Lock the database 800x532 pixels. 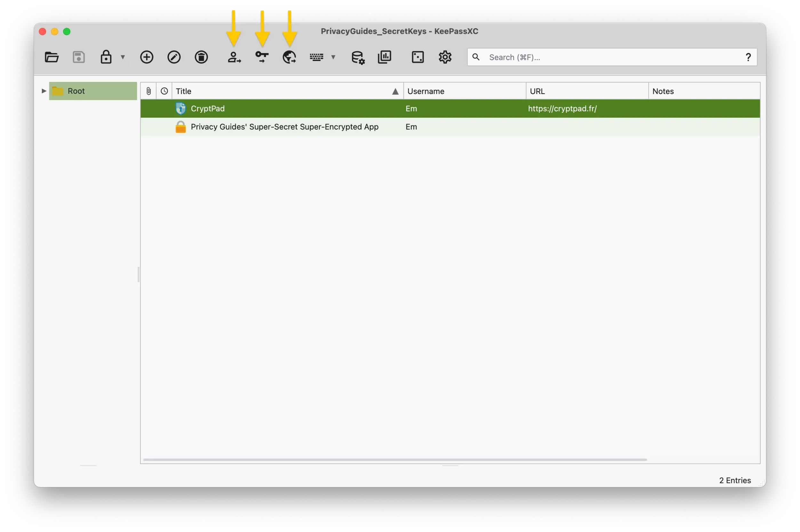(106, 57)
